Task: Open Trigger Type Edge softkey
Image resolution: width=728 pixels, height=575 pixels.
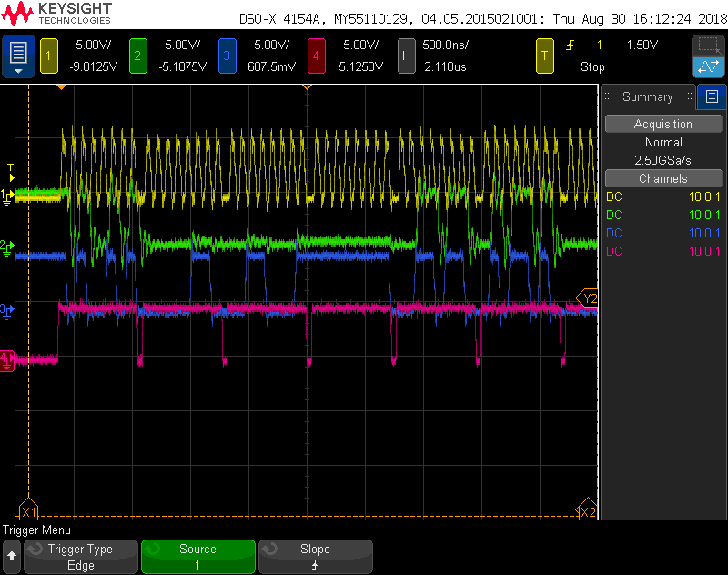Action: [x=81, y=556]
